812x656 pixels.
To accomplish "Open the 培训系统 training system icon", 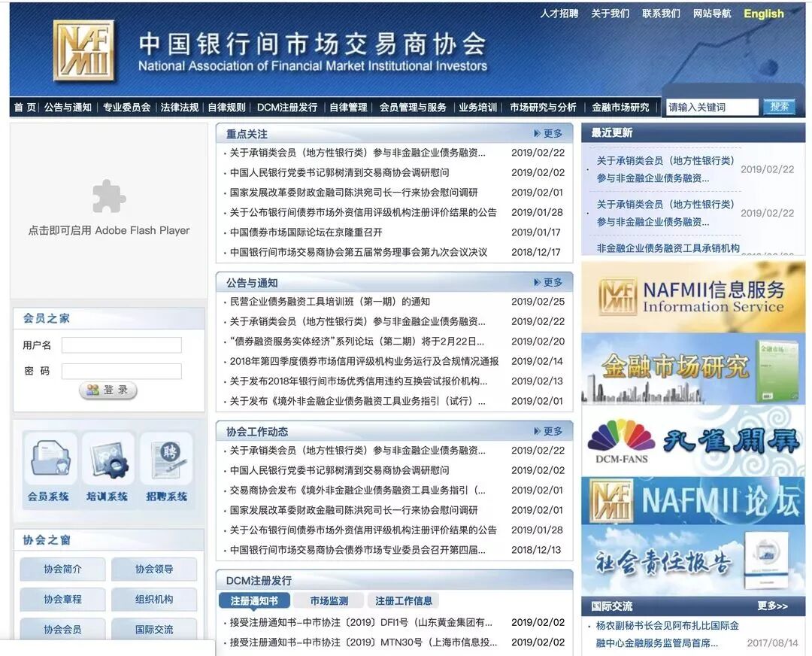I will [x=107, y=457].
